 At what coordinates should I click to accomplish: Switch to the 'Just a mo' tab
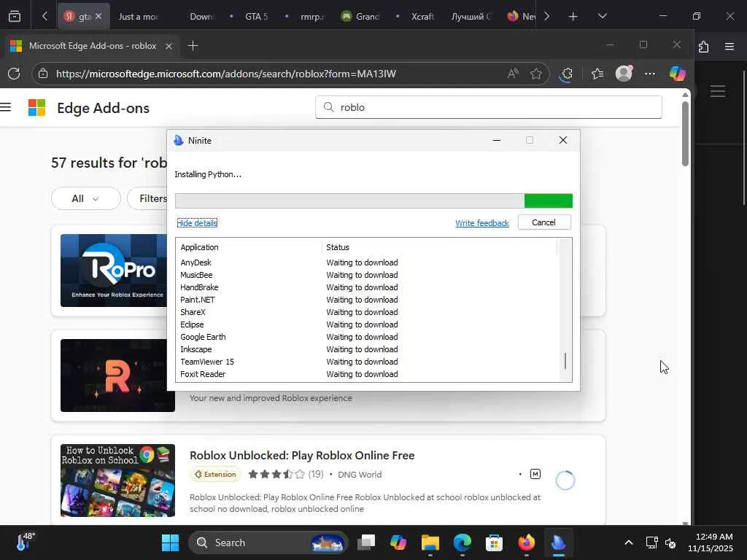tap(138, 17)
